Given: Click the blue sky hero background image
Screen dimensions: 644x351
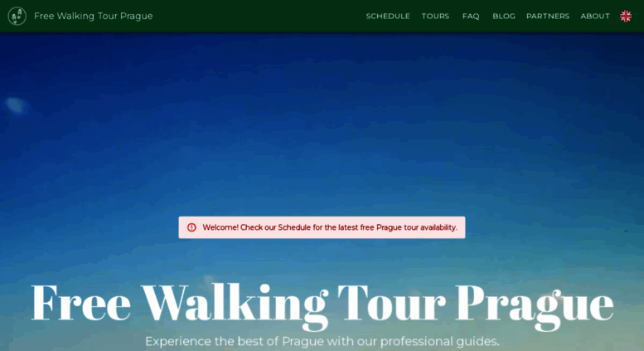Looking at the screenshot, I should (322, 124).
